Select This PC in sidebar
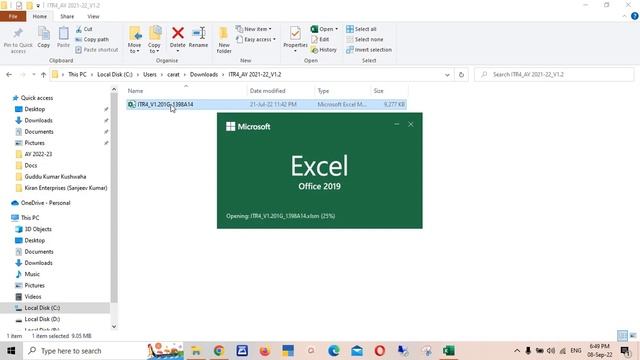640x360 pixels. pyautogui.click(x=30, y=218)
